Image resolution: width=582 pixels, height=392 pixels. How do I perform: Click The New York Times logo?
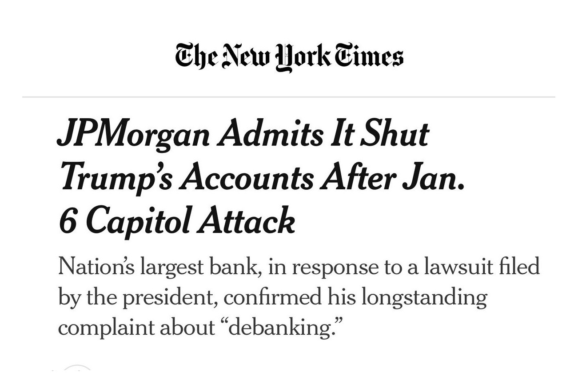coord(289,57)
